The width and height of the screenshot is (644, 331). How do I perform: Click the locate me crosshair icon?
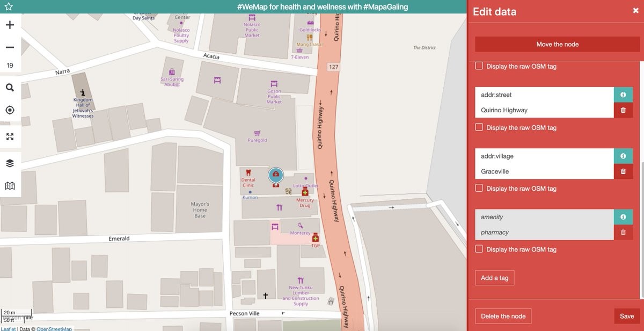(10, 110)
